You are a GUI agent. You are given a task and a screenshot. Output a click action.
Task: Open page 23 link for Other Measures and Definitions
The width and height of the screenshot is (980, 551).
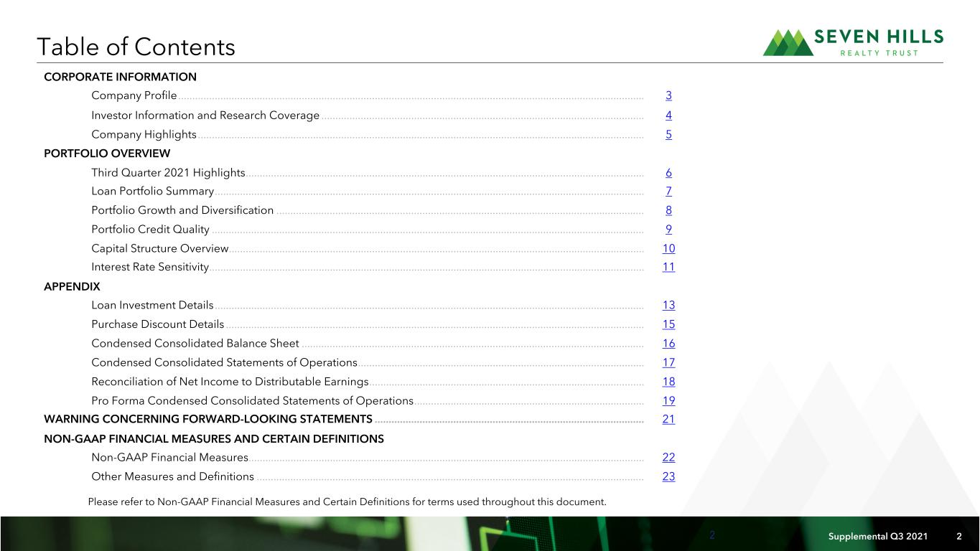(x=668, y=476)
